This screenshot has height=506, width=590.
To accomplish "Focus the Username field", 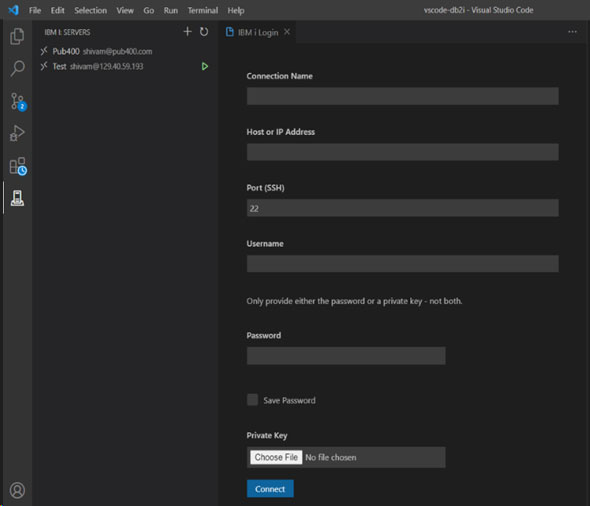I will (x=403, y=264).
